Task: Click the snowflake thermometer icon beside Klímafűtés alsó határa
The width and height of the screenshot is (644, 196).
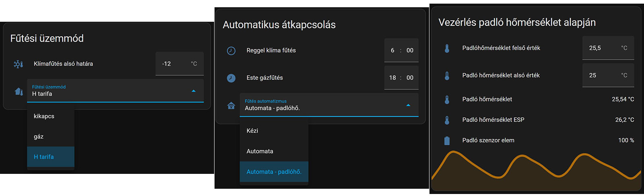Action: [19, 64]
